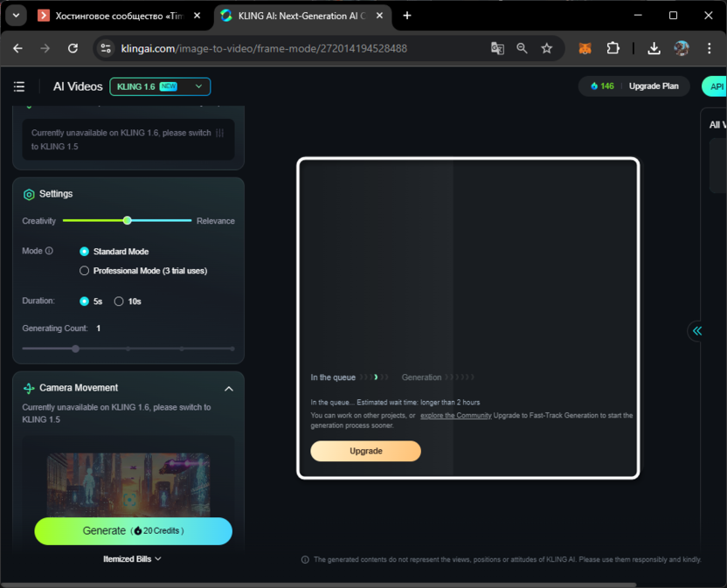Go back with browser back arrow
The height and width of the screenshot is (588, 727).
[17, 48]
